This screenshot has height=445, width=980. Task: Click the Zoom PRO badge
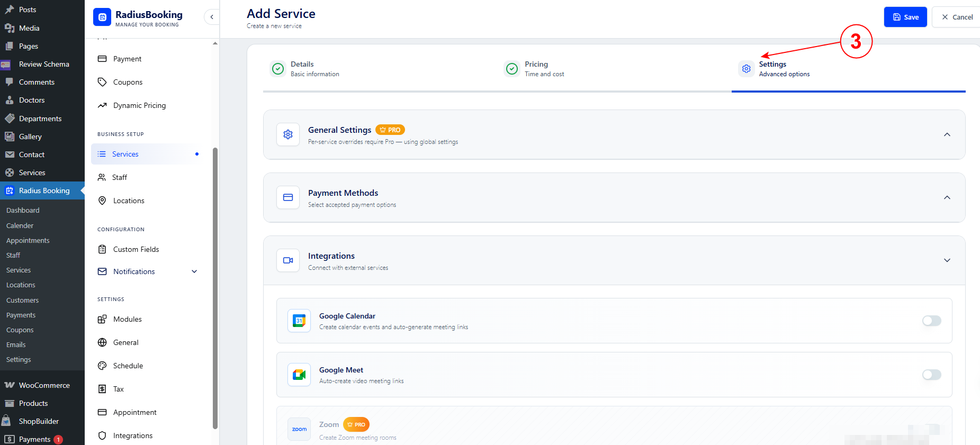tap(356, 424)
